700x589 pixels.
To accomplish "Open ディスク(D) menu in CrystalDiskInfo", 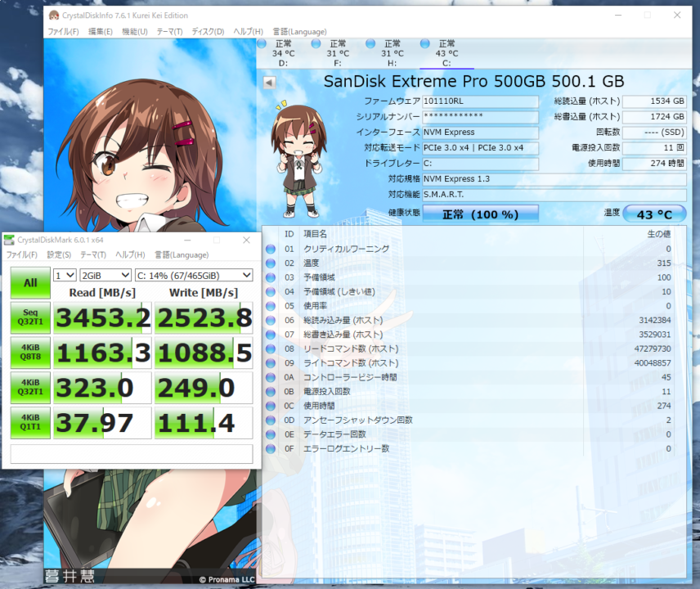I will point(208,32).
